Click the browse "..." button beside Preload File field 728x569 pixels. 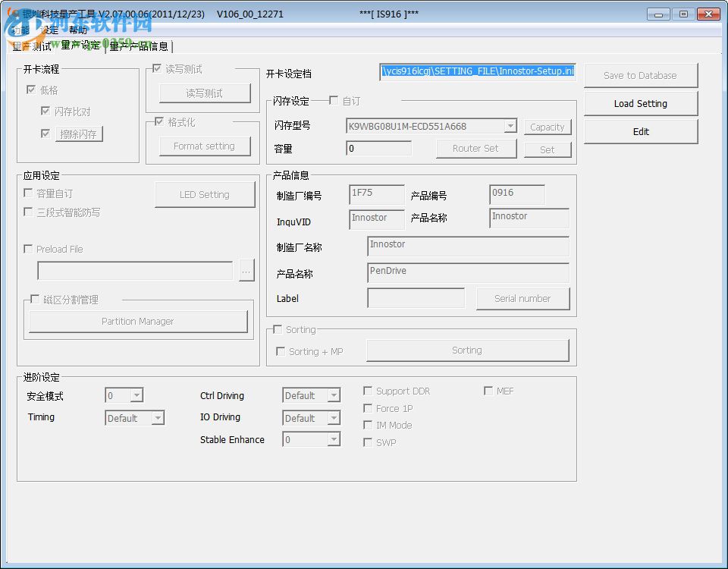pyautogui.click(x=246, y=270)
